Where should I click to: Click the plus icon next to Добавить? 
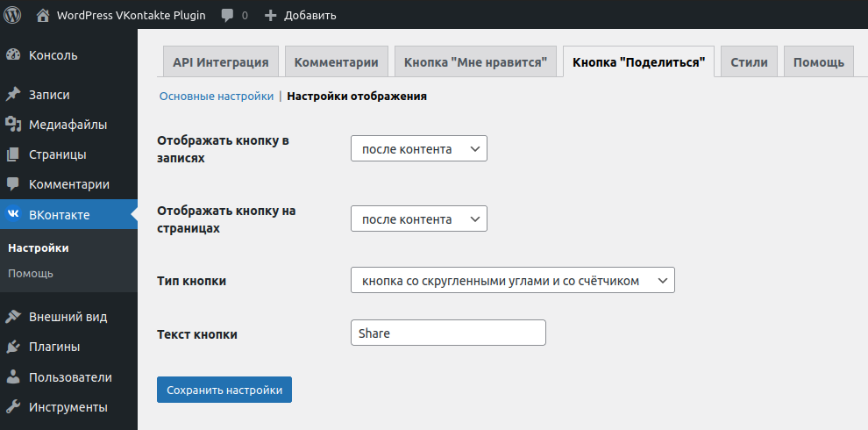270,16
